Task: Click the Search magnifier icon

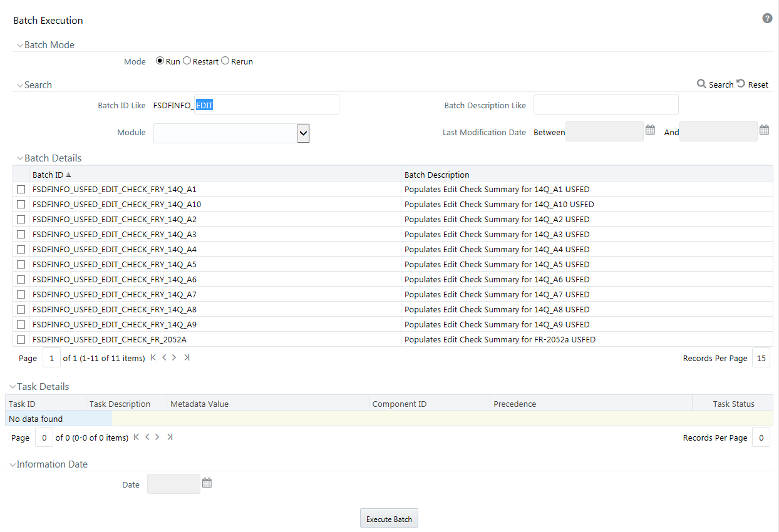Action: coord(701,84)
